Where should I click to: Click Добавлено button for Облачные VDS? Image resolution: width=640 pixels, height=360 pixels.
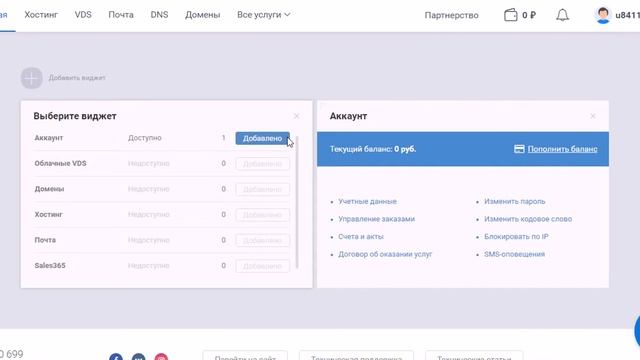click(262, 164)
